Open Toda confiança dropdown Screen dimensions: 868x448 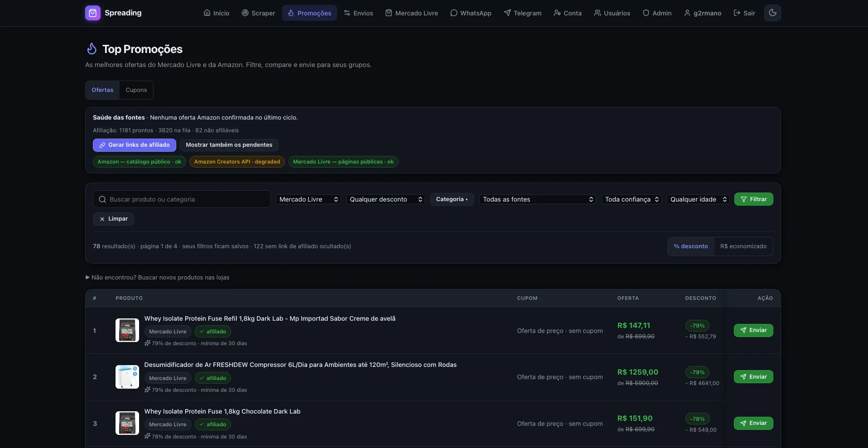632,199
